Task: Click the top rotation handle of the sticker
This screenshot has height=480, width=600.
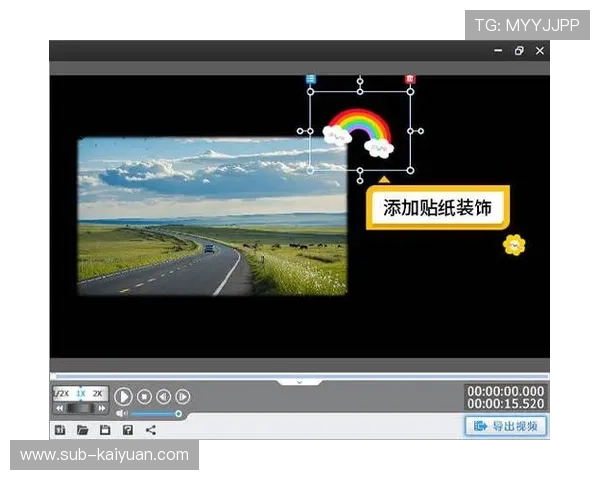Action: [360, 81]
